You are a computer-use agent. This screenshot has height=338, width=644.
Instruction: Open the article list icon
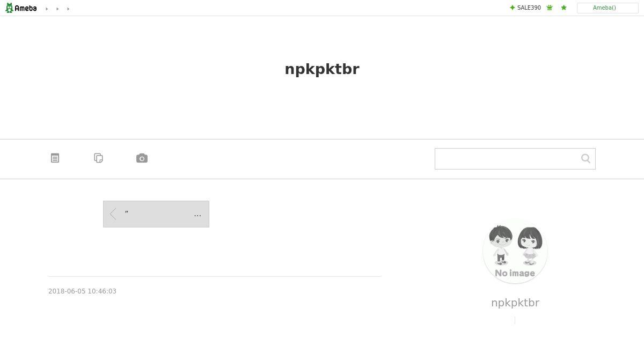coord(55,158)
